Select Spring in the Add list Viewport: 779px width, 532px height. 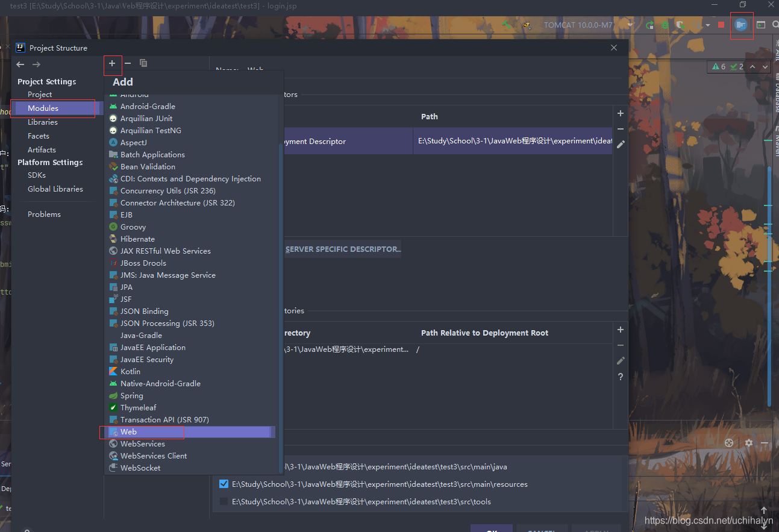click(x=190, y=395)
